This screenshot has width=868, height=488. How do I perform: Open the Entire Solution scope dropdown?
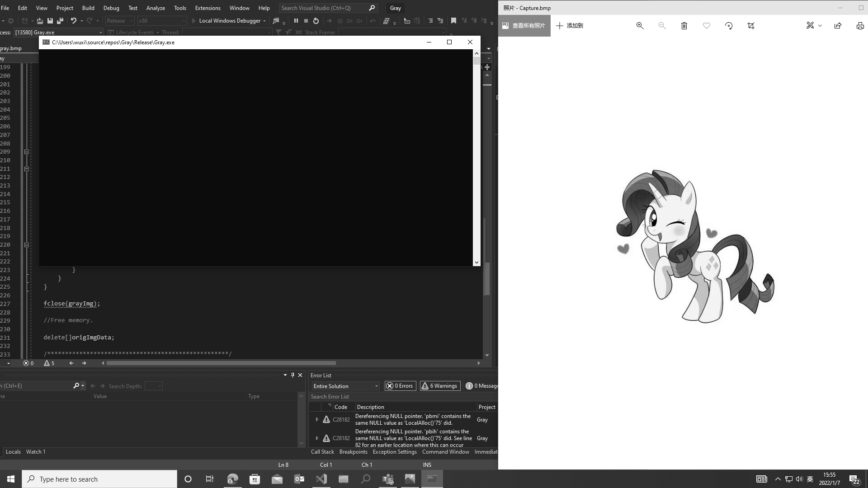pyautogui.click(x=346, y=386)
